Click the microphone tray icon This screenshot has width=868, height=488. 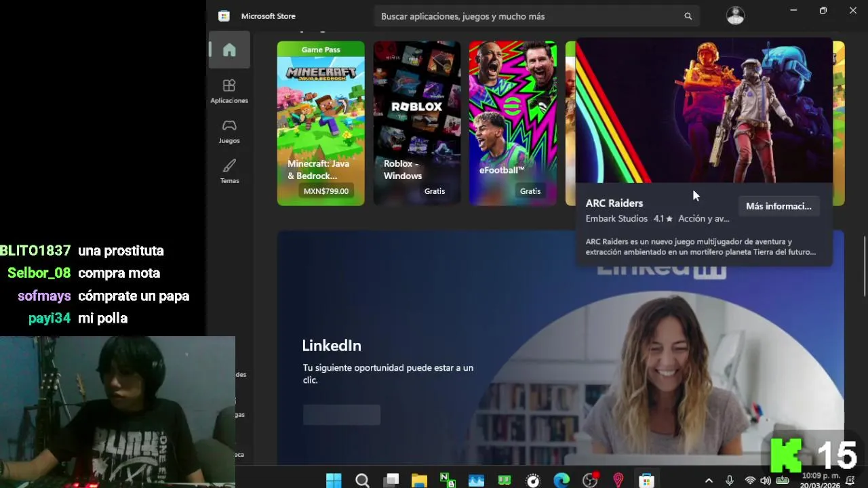730,481
